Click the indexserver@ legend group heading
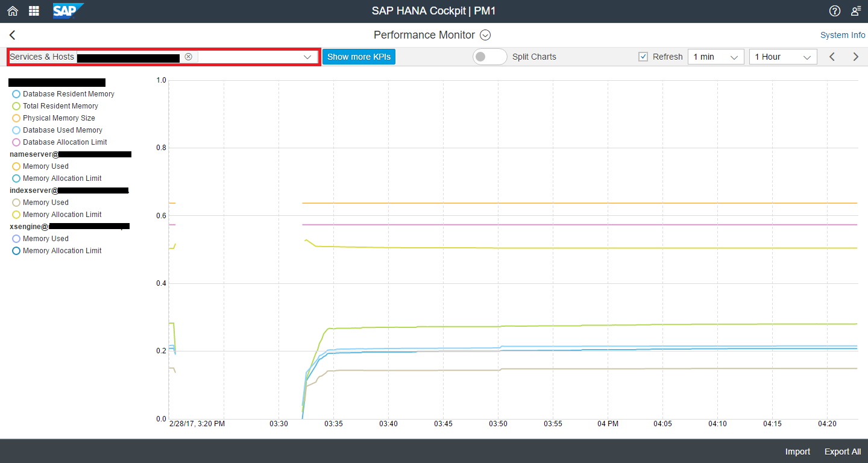 (70, 191)
